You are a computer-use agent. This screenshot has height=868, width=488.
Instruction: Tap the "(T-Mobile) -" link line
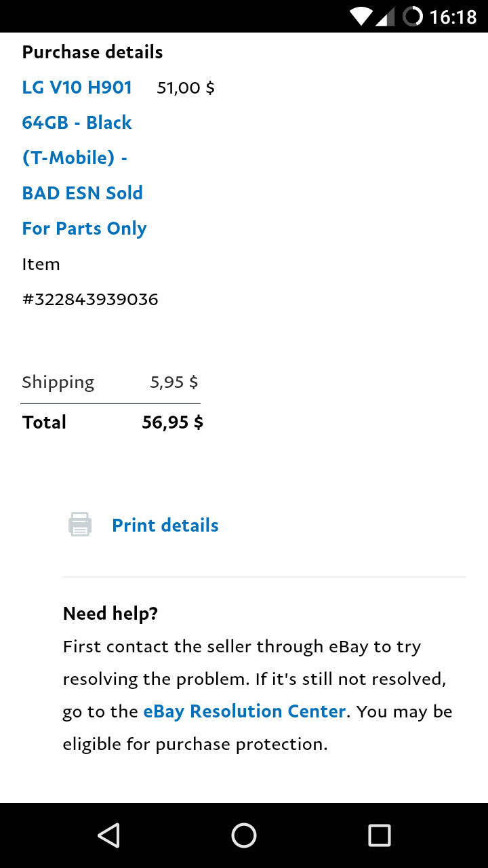75,158
